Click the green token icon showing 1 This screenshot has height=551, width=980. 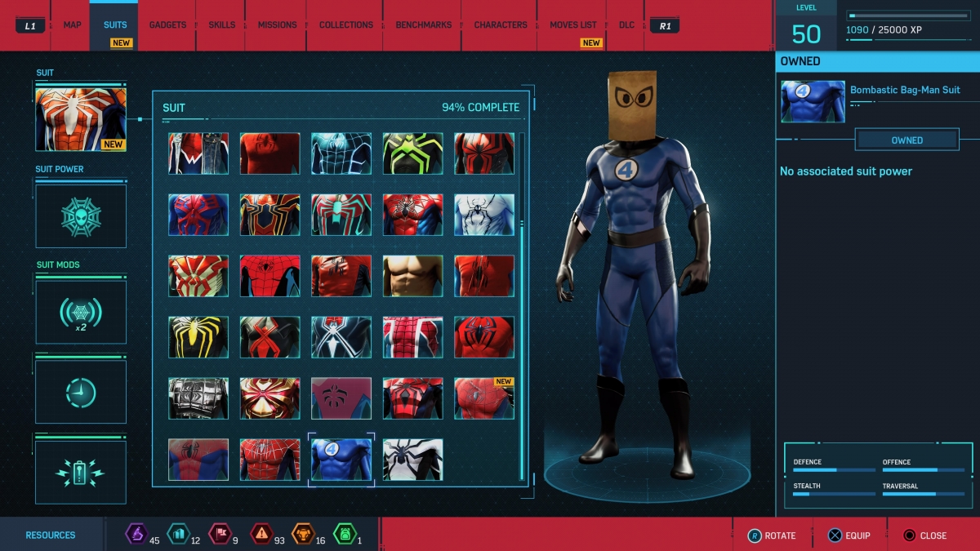click(344, 535)
